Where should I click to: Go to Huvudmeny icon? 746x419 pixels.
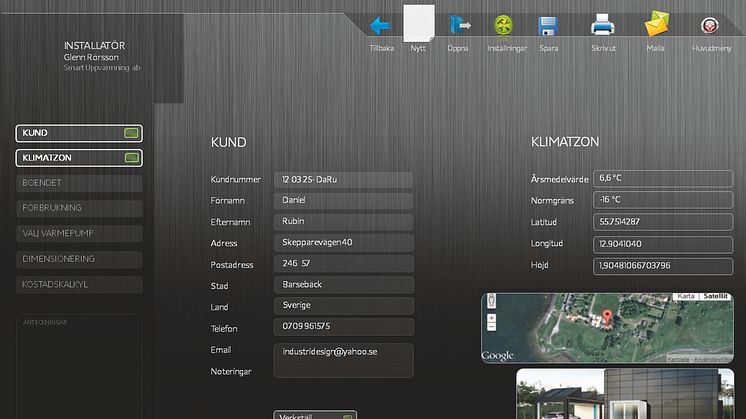[x=709, y=26]
